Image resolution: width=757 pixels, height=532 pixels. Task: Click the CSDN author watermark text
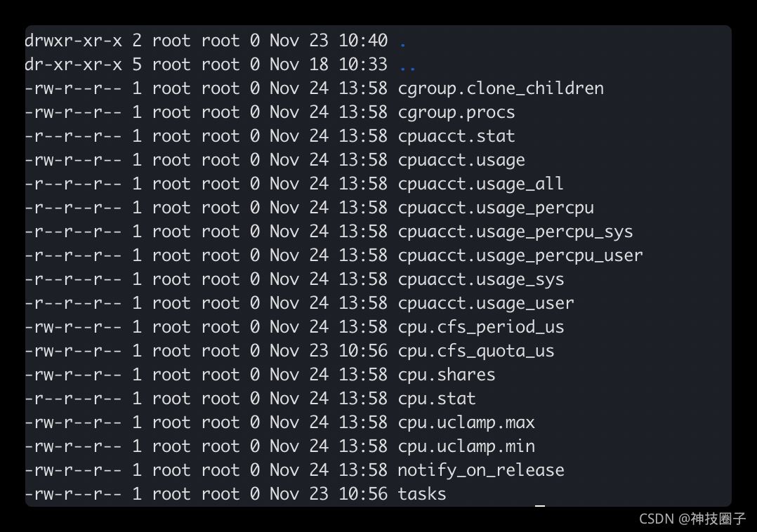(692, 519)
